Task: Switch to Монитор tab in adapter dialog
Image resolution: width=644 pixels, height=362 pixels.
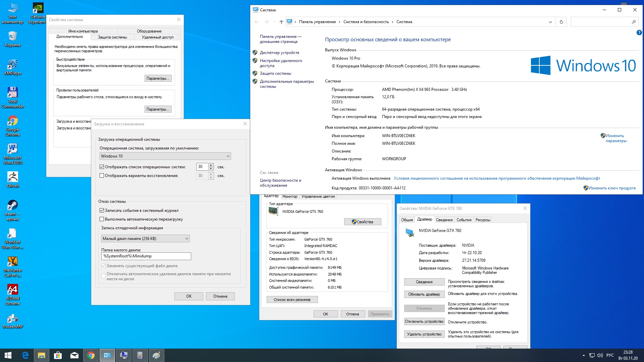Action: click(290, 196)
